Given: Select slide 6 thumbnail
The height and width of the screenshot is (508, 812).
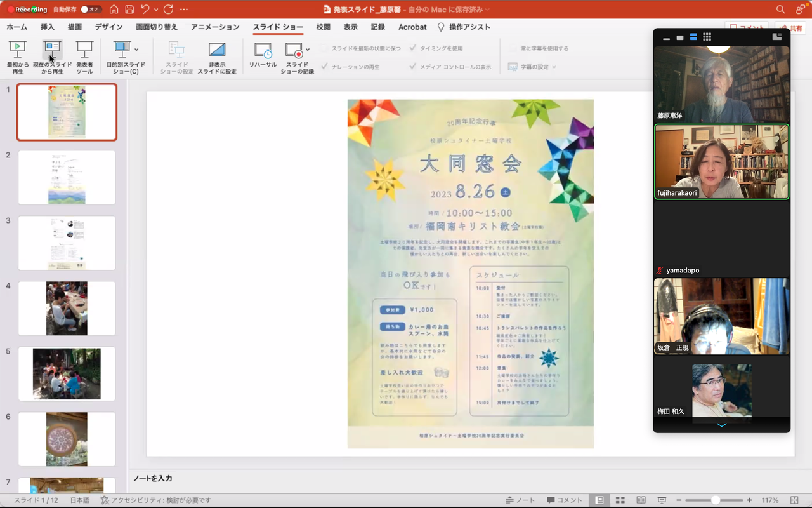Looking at the screenshot, I should [x=67, y=439].
